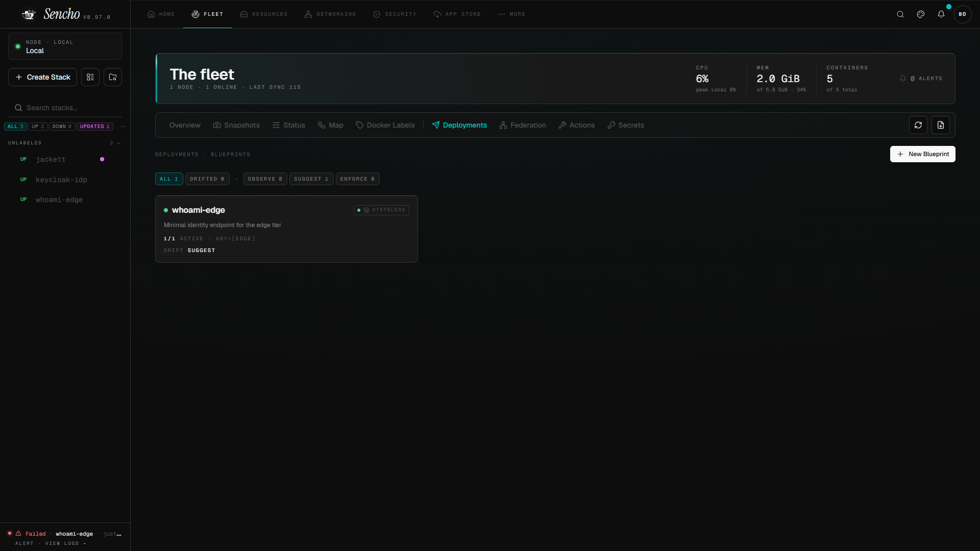Click the magnifier icon in stack search

coord(18,108)
